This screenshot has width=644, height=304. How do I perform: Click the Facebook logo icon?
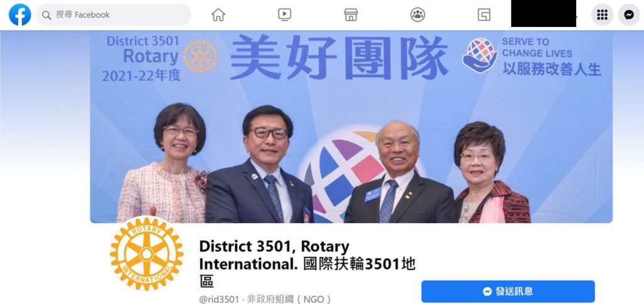19,15
